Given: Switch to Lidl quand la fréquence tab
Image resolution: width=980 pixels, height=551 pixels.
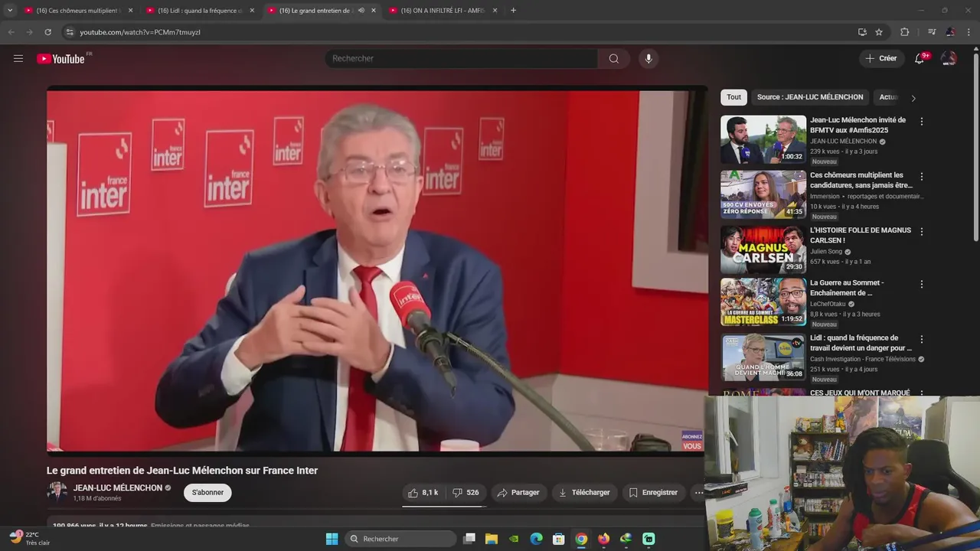Looking at the screenshot, I should (x=201, y=11).
